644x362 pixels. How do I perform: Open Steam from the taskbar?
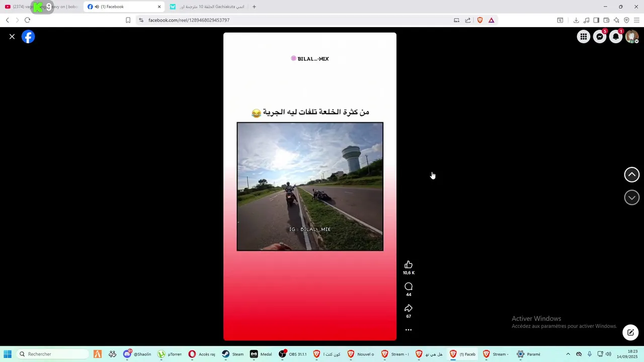(x=233, y=354)
